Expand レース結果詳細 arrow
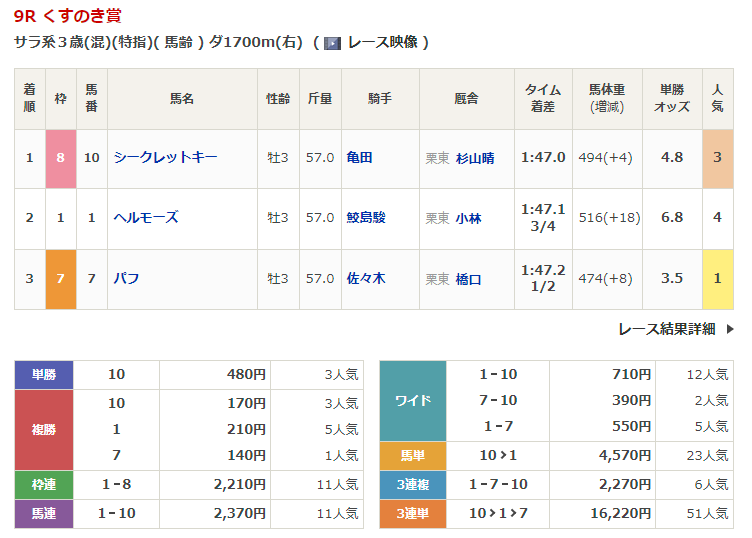The image size is (752, 538). click(x=729, y=329)
